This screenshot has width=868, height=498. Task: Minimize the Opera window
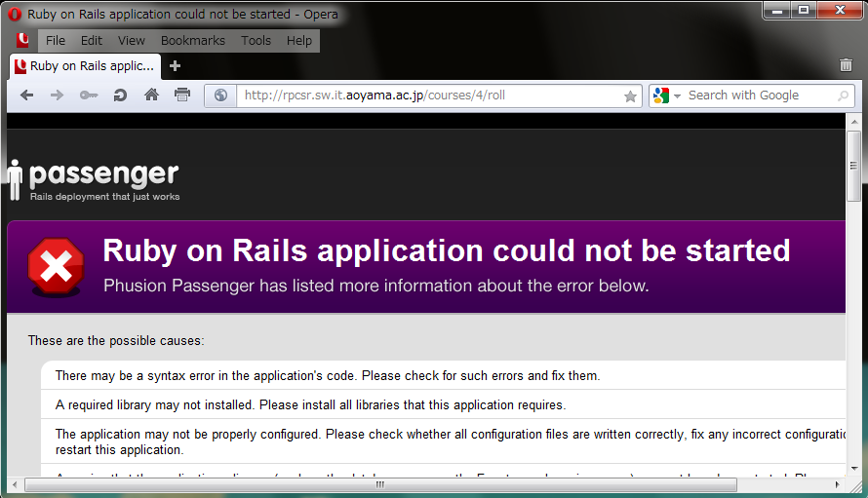tap(777, 11)
